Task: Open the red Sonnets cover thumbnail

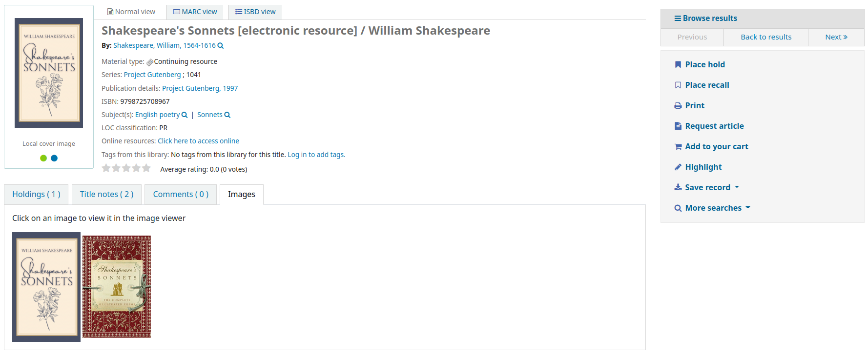Action: 117,287
